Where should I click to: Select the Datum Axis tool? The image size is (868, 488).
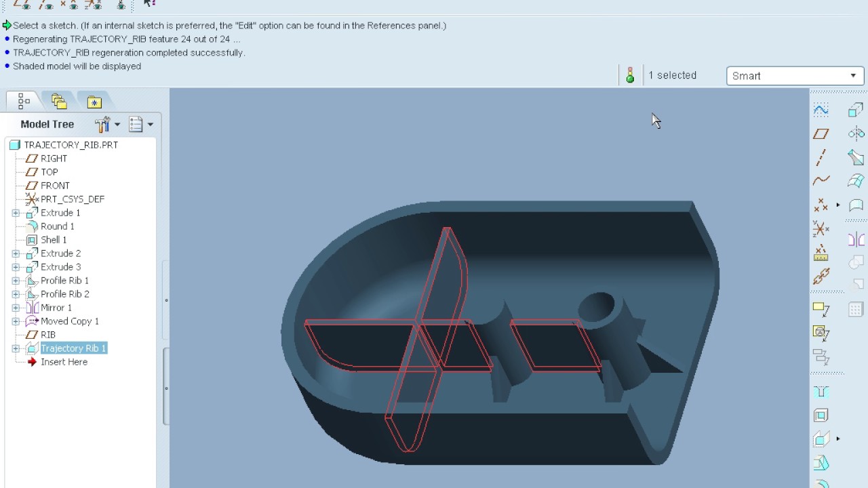click(821, 157)
